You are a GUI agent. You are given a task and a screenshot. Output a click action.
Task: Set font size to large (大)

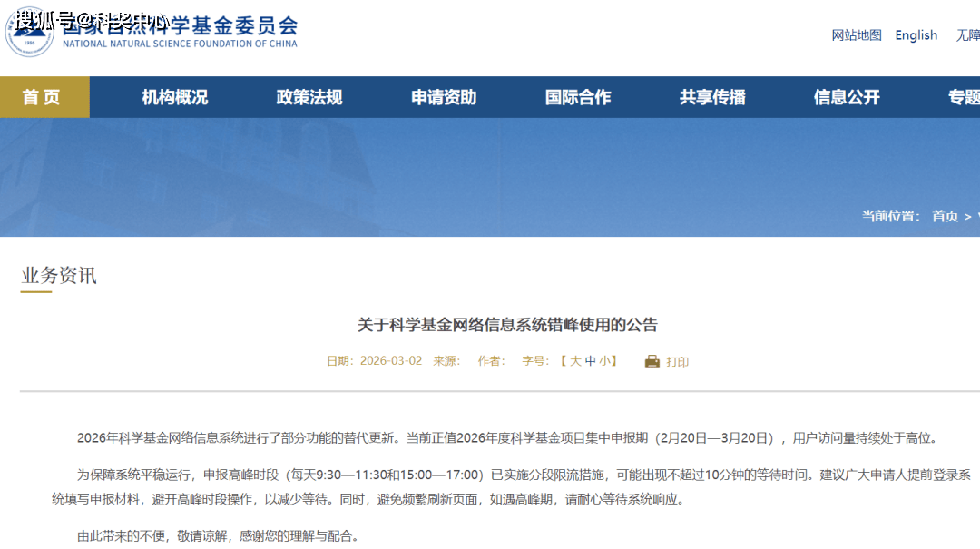click(x=575, y=361)
